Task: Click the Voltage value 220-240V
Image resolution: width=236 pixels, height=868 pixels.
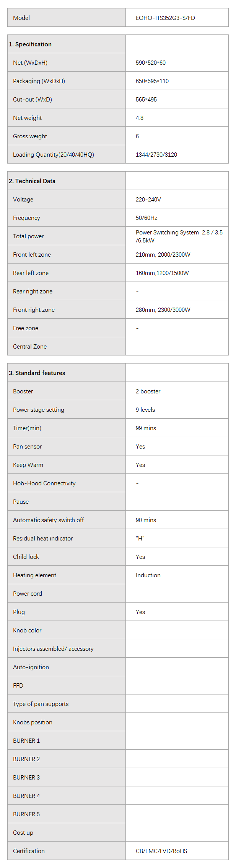Action: (x=148, y=200)
